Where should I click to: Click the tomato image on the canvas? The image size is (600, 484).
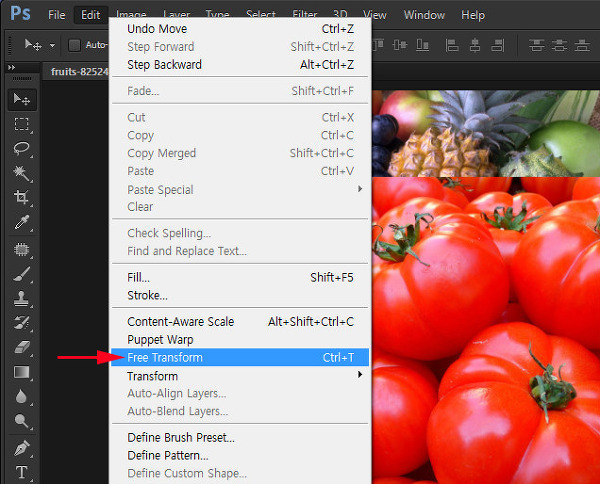tap(486, 330)
